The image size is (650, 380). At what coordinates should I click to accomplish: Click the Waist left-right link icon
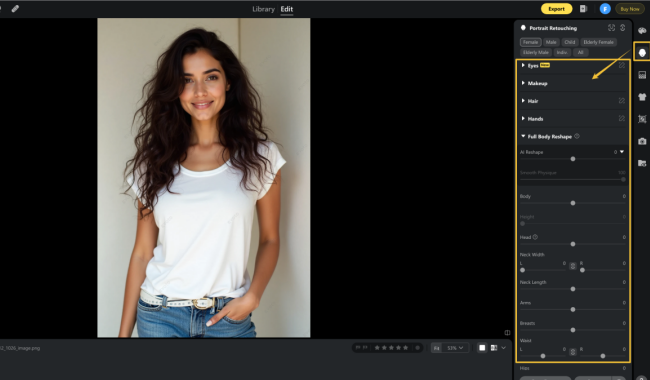click(572, 352)
